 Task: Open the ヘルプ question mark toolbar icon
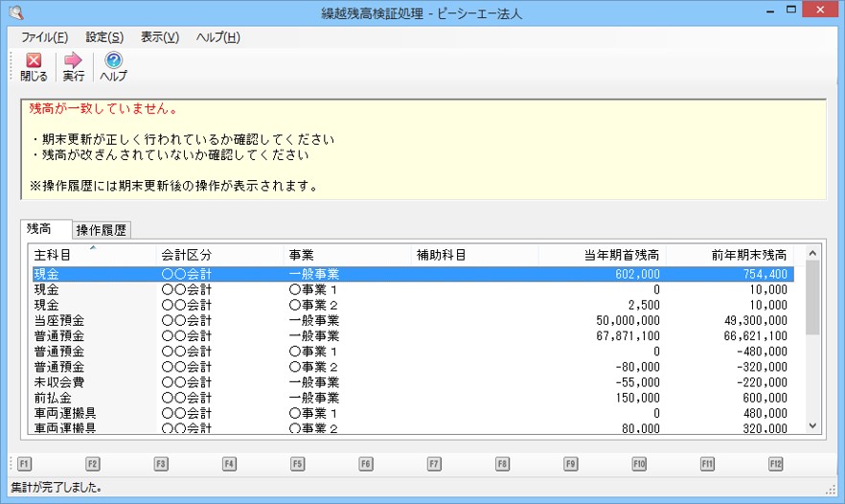pyautogui.click(x=113, y=66)
